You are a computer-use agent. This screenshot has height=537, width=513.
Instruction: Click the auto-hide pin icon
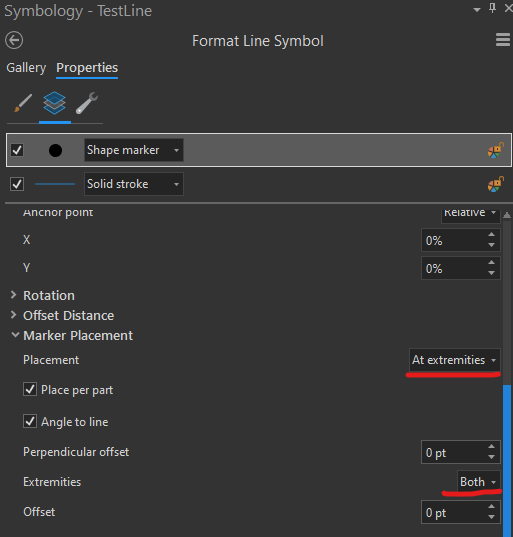(x=492, y=8)
